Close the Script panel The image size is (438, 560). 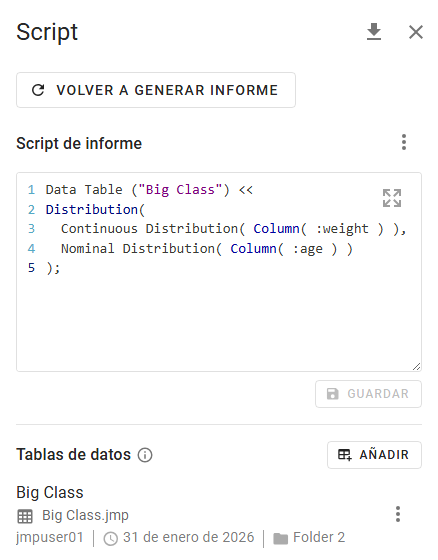click(x=416, y=32)
